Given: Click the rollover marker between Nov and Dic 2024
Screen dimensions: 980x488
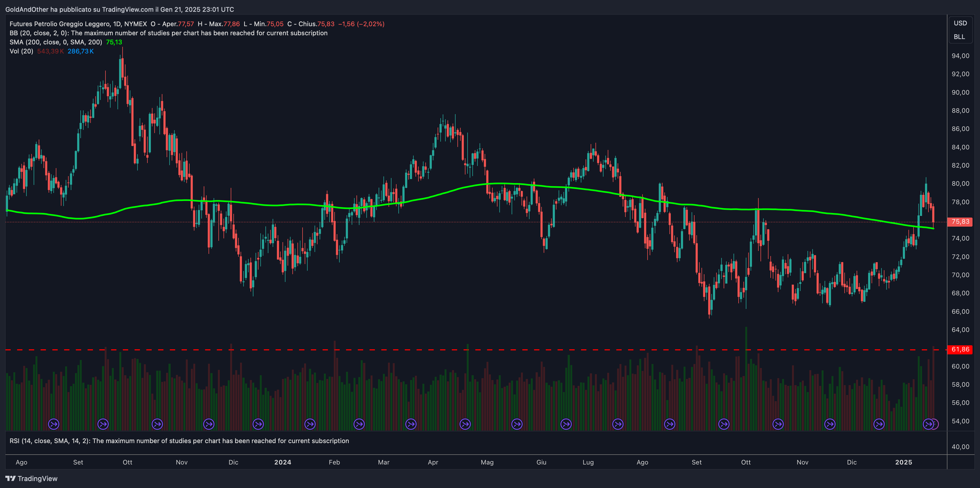Looking at the screenshot, I should [x=830, y=424].
